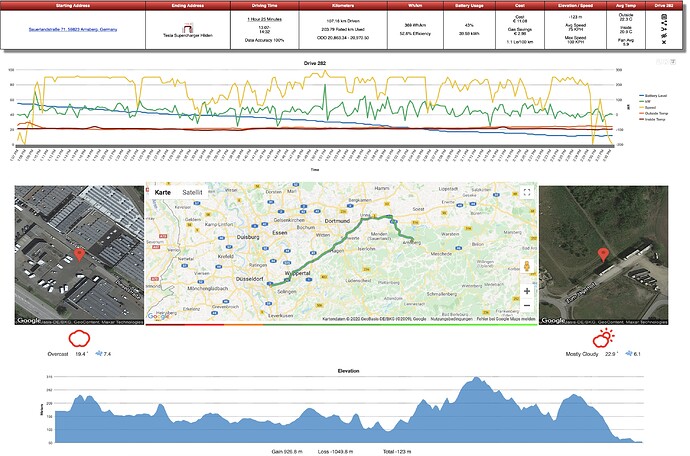Zoom out on the route map
690x456 pixels.
tap(527, 305)
